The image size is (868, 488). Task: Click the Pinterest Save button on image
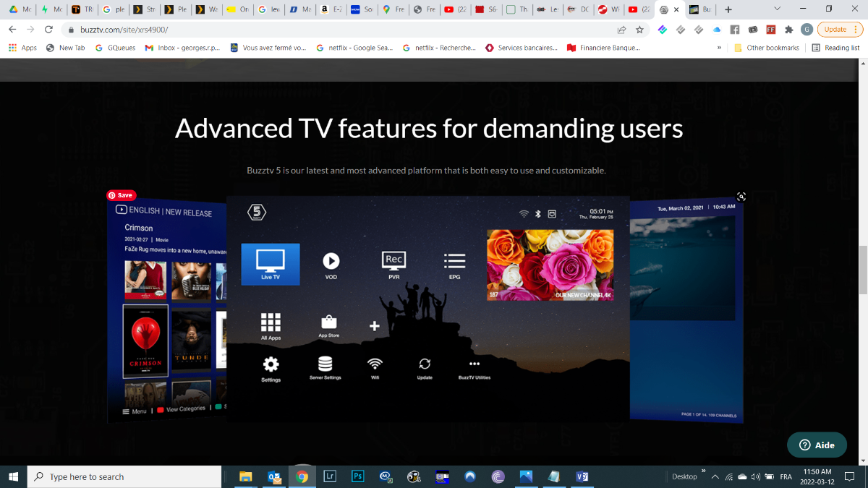pyautogui.click(x=122, y=195)
